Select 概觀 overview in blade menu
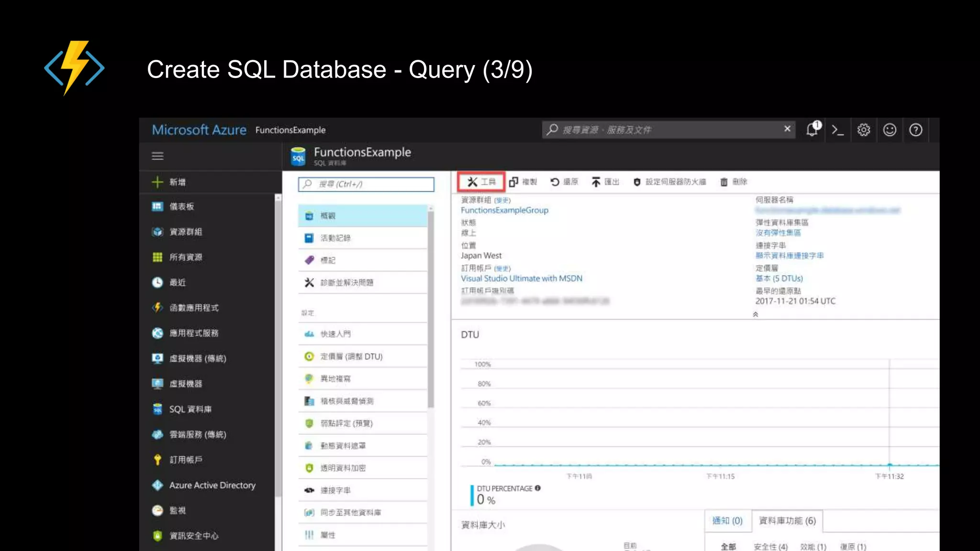The height and width of the screenshot is (551, 980). click(363, 216)
